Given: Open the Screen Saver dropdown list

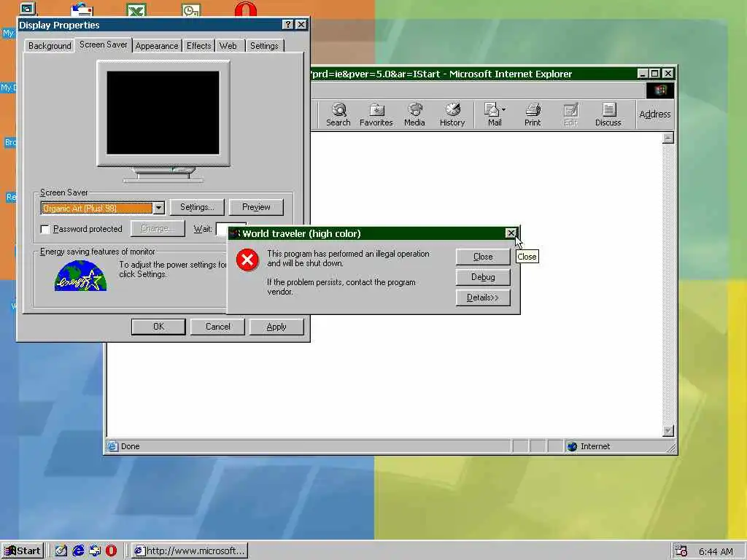Looking at the screenshot, I should [158, 208].
